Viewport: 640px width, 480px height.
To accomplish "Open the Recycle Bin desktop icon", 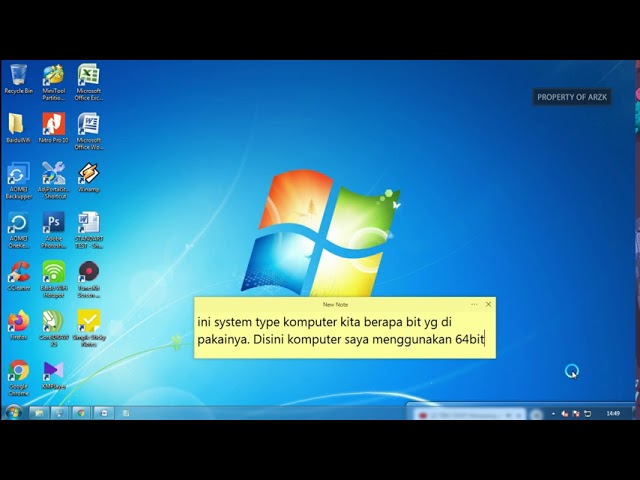I will pyautogui.click(x=18, y=79).
